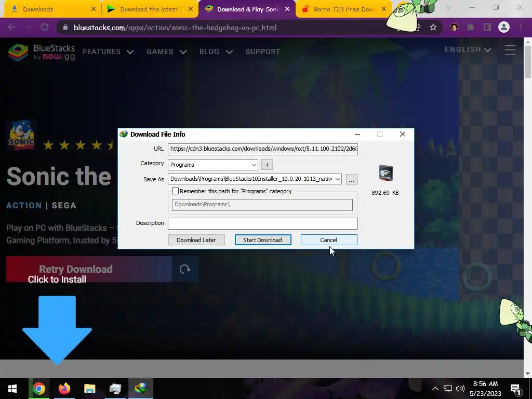Open File Explorer from the taskbar
Screen dimensions: 532x399
tap(89, 389)
